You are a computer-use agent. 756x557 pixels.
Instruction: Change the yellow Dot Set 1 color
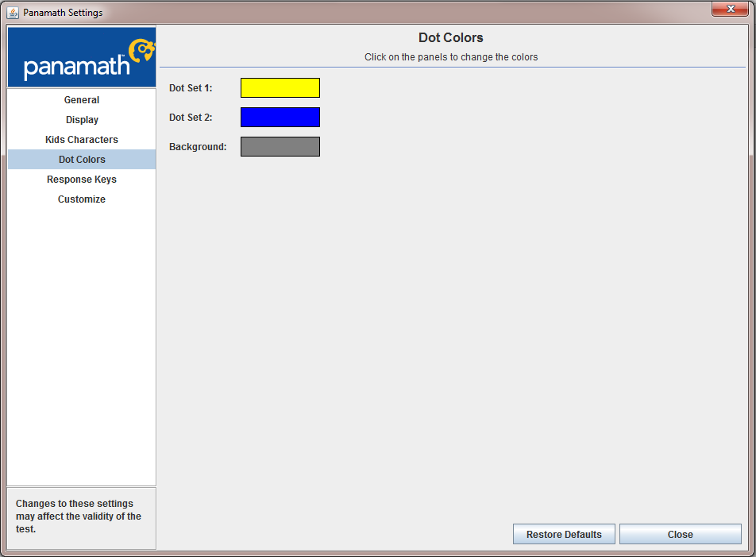point(280,87)
